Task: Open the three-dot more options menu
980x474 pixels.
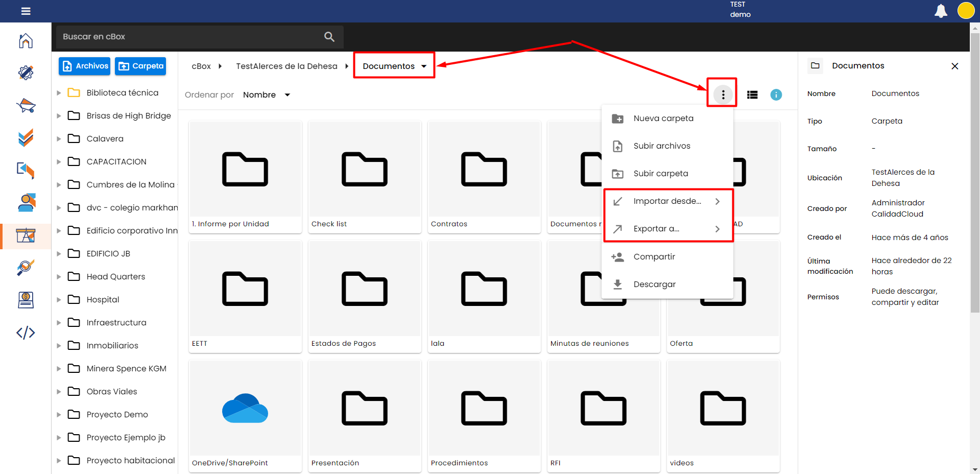Action: coord(723,94)
